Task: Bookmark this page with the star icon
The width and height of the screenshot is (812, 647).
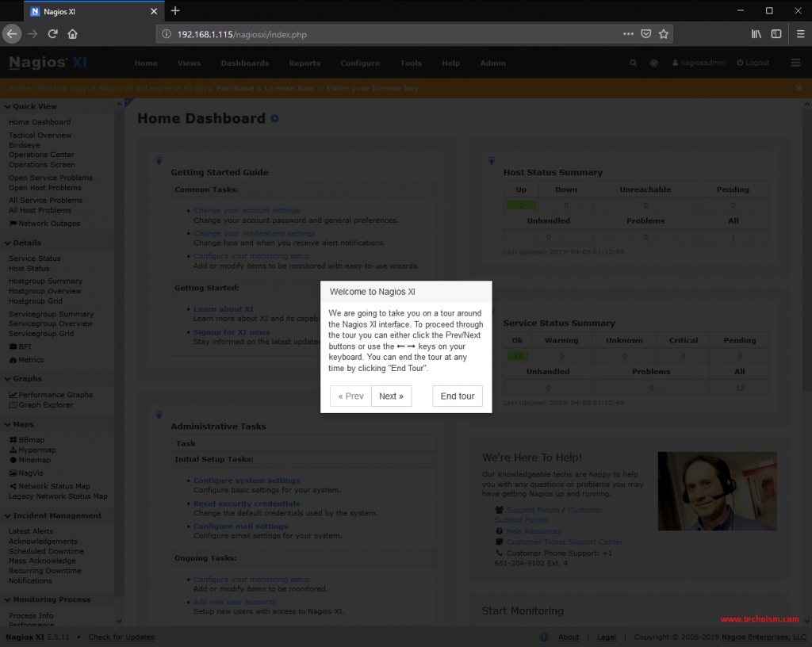Action: pos(664,34)
